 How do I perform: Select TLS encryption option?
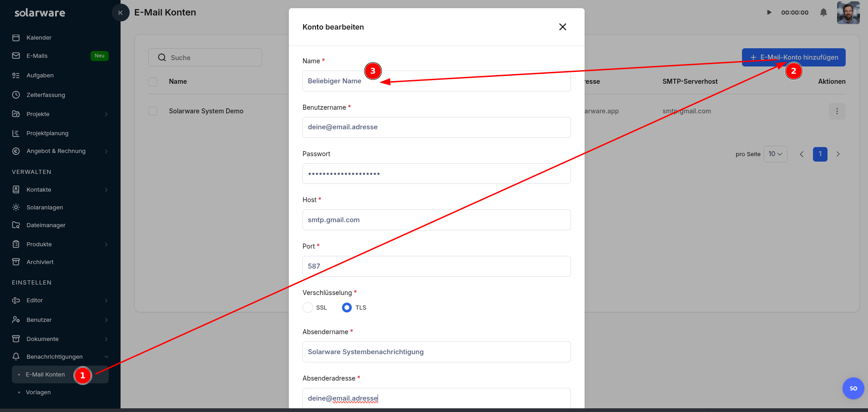click(347, 307)
